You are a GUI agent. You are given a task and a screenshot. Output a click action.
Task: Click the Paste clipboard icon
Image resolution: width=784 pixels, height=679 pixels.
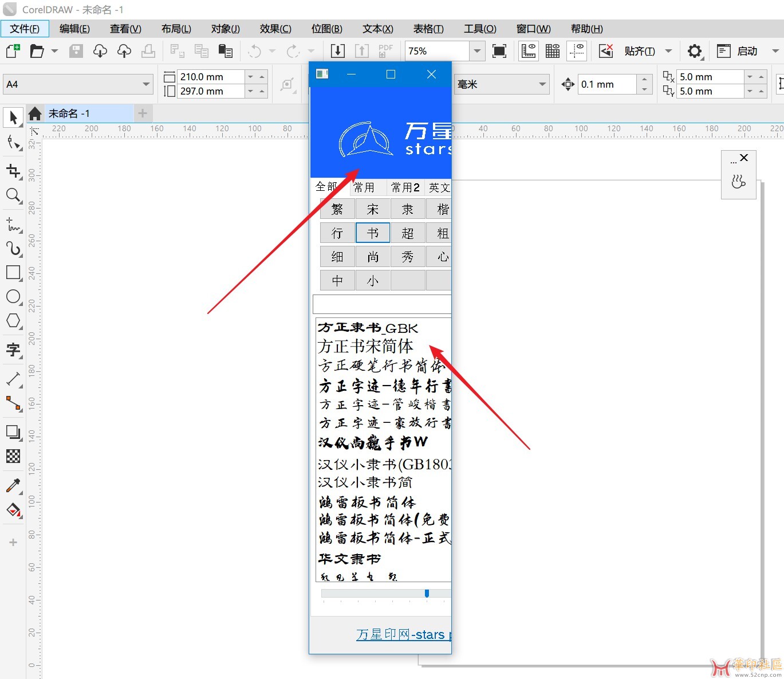(226, 51)
